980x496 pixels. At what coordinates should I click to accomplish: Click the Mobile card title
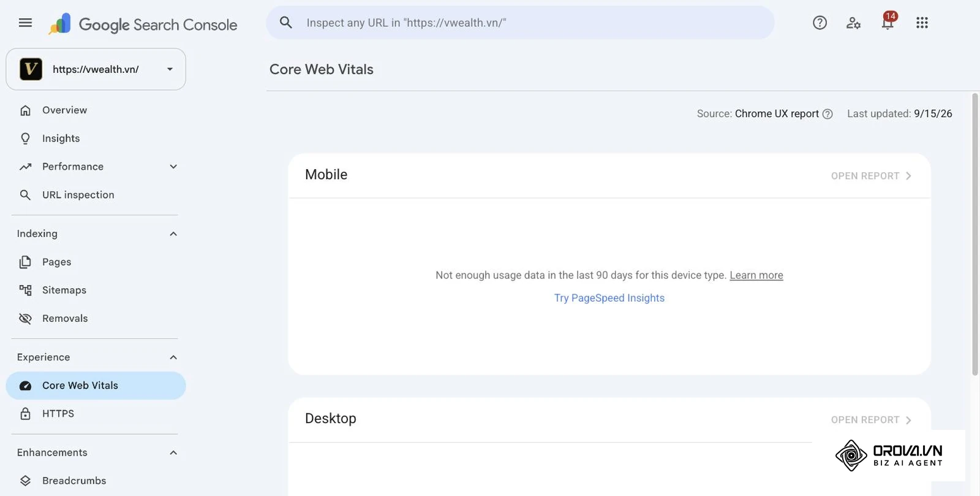tap(326, 175)
